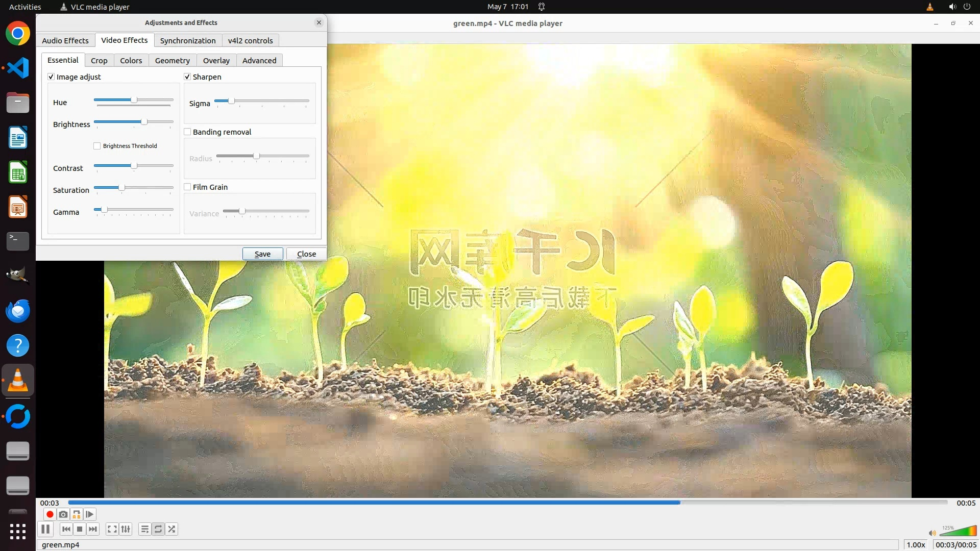
Task: Check the Brightness Threshold option
Action: click(x=97, y=146)
